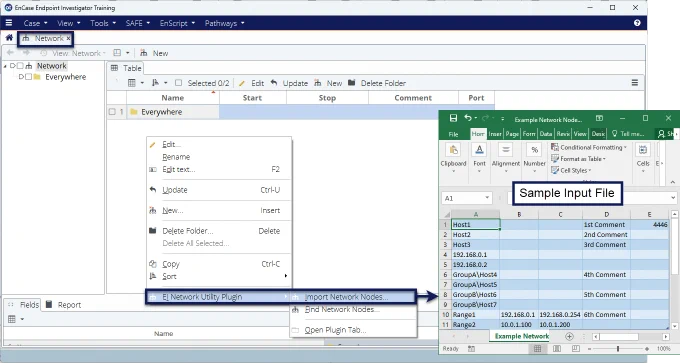
Task: Check the Everywhere row checkbox
Action: 112,112
